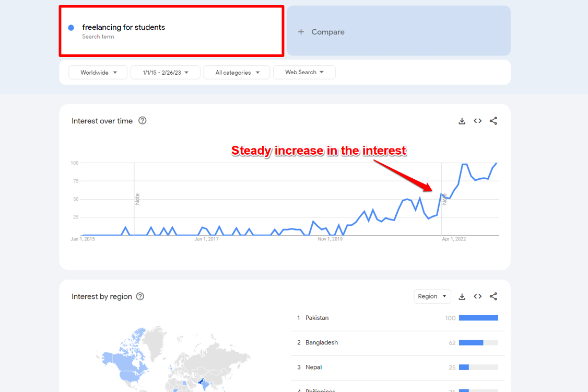
Task: Open the Interest over time help tooltip
Action: coord(142,121)
